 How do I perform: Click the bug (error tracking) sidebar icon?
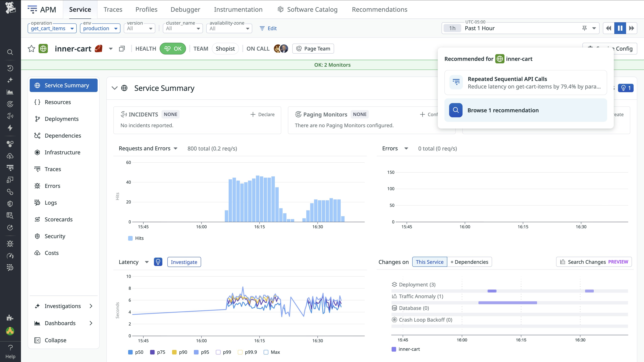tap(10, 244)
